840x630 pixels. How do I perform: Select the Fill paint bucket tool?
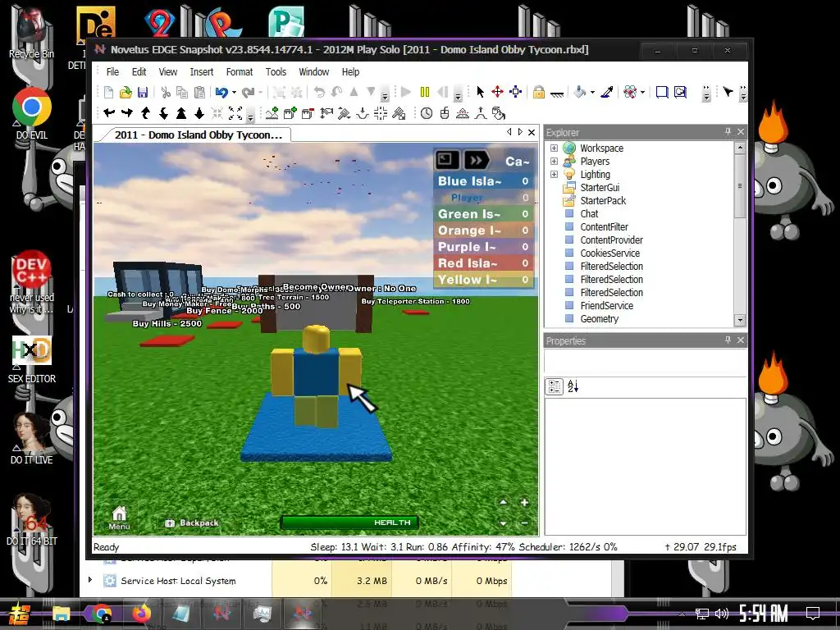[x=579, y=92]
